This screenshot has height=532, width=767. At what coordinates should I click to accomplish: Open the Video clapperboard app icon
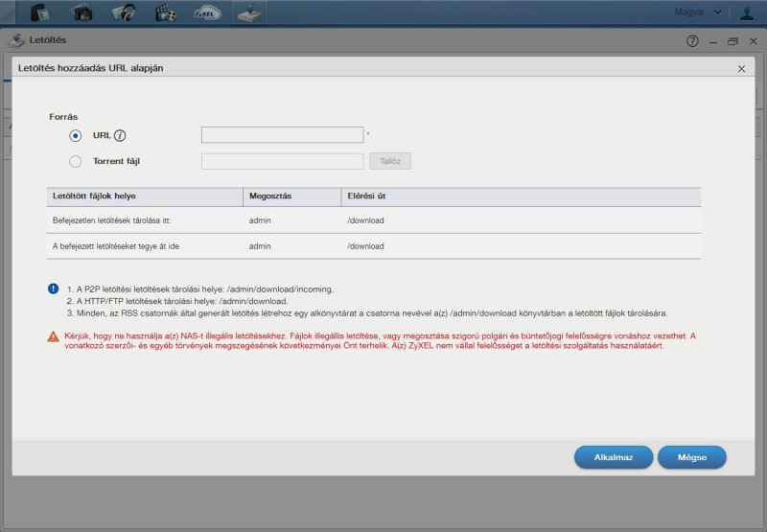[166, 12]
